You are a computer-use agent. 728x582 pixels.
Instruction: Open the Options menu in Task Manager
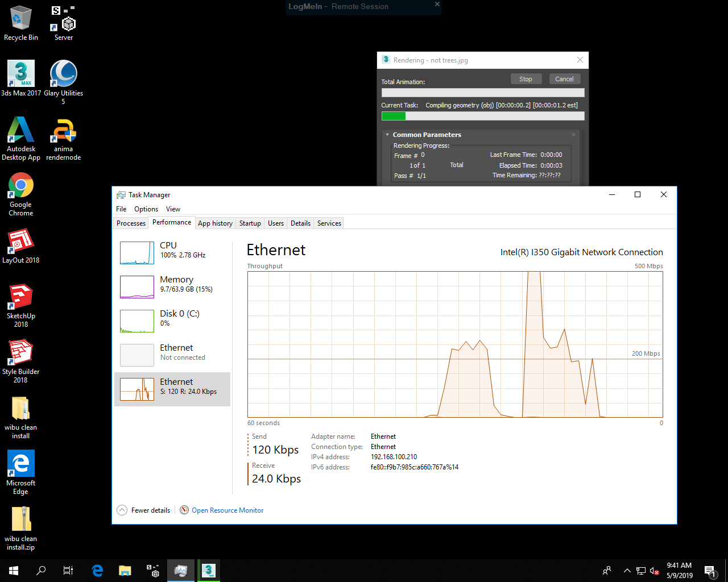pyautogui.click(x=146, y=209)
